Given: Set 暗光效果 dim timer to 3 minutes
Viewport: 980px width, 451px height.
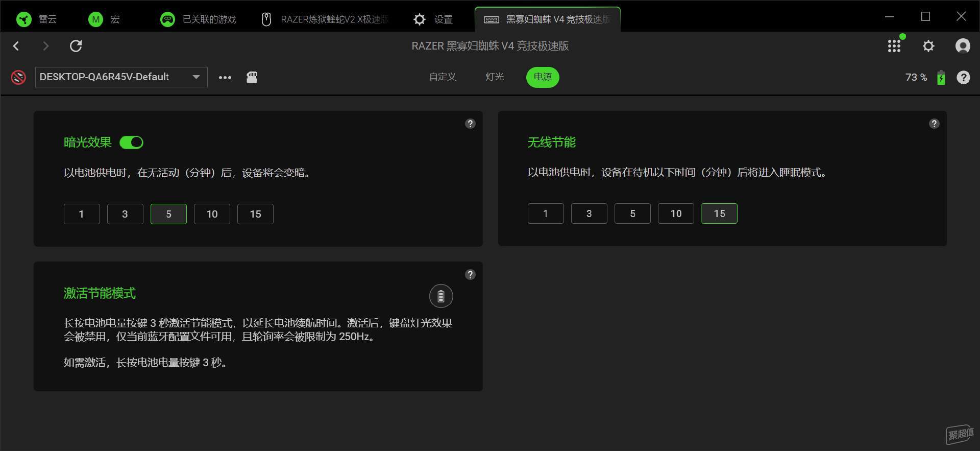Looking at the screenshot, I should [125, 214].
